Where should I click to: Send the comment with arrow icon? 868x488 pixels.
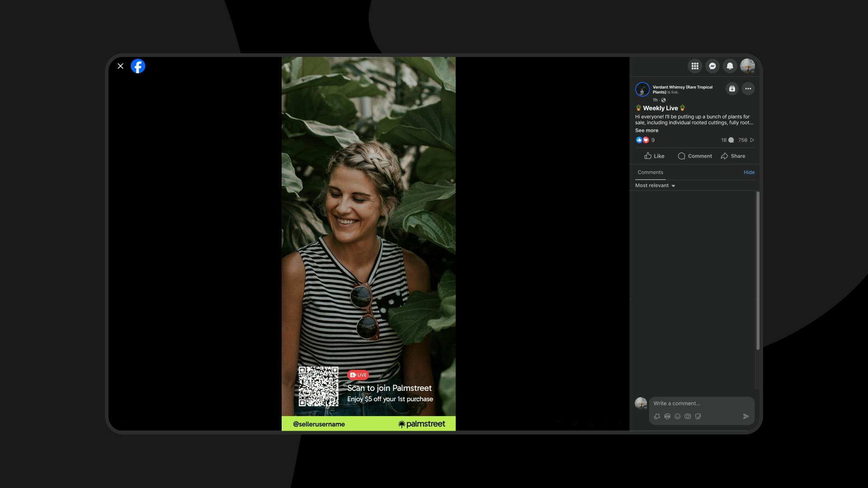tap(746, 417)
